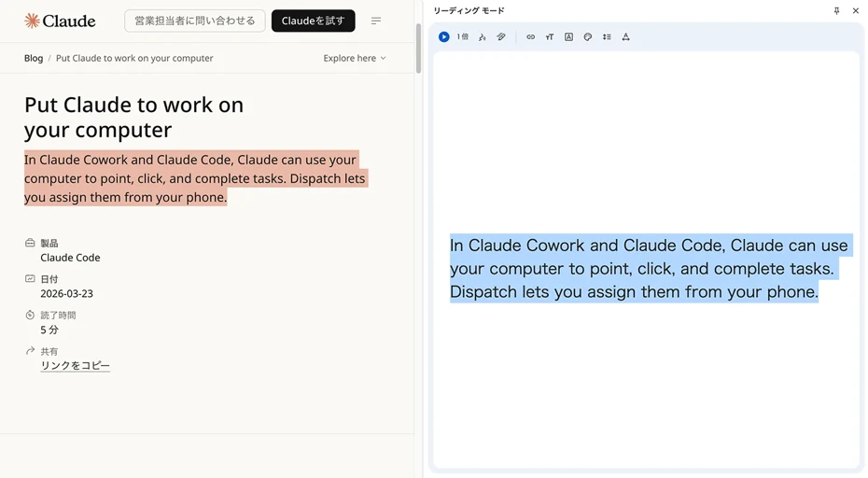Click the 読了時間 clock icon
The width and height of the screenshot is (868, 478).
pos(30,315)
